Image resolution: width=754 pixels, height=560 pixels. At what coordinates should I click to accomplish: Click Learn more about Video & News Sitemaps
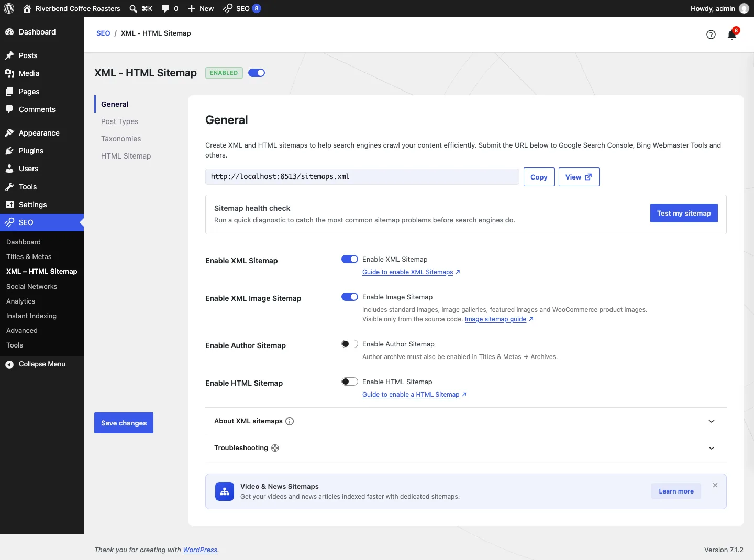coord(676,491)
